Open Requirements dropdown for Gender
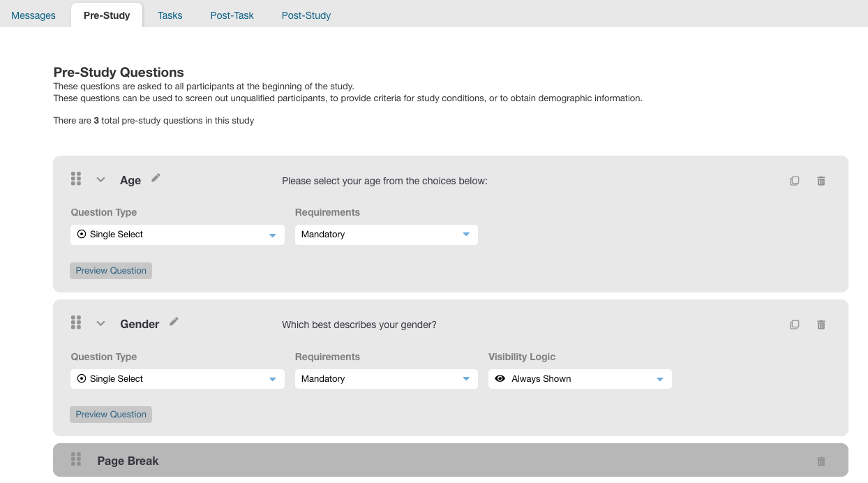This screenshot has height=483, width=868. 387,379
